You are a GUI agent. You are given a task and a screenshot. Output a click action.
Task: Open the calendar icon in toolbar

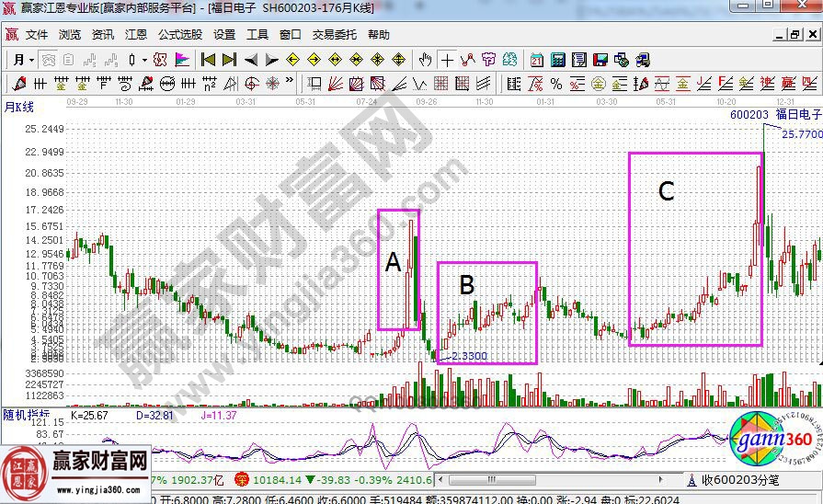[537, 60]
